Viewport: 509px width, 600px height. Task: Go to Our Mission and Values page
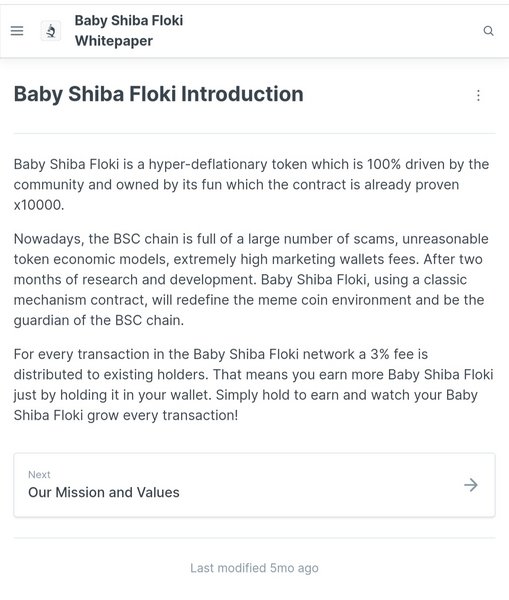point(104,492)
